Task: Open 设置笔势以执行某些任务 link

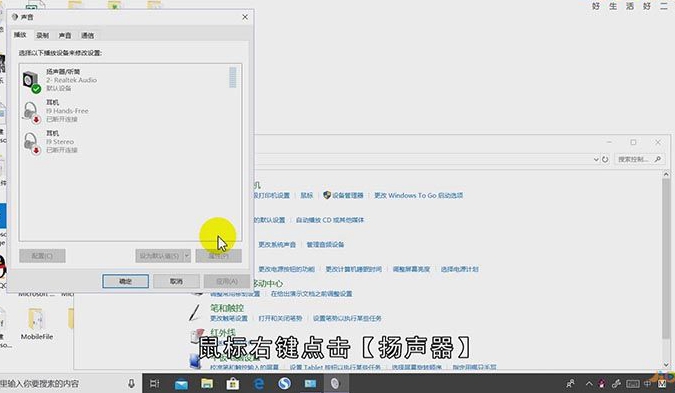Action: coord(347,319)
